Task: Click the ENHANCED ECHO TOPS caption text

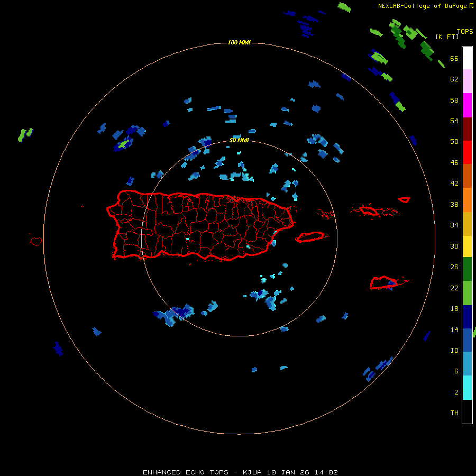Action: [x=186, y=472]
